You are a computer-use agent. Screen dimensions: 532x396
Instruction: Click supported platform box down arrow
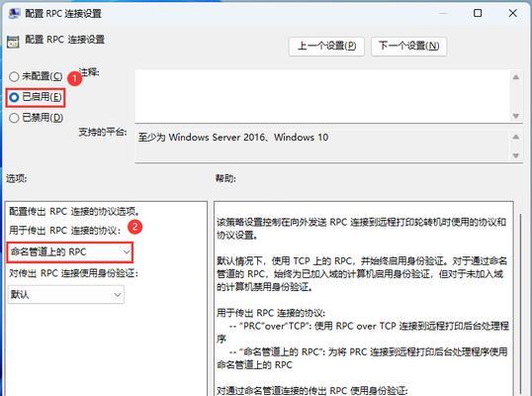516,155
